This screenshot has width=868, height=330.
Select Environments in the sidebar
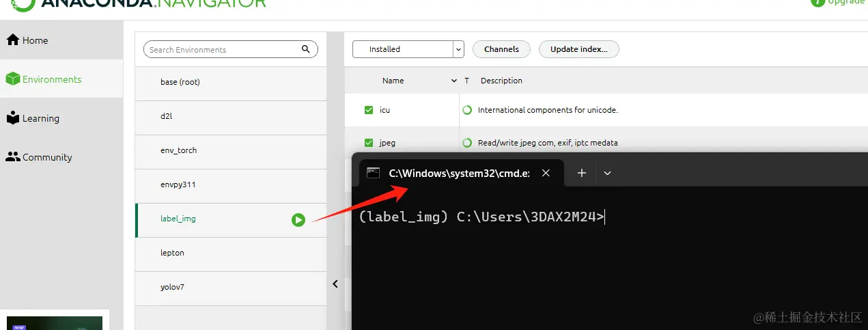coord(61,79)
